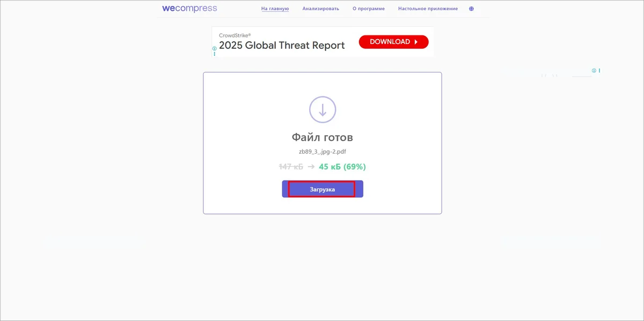Select Настольное приложение in the navigation

(428, 9)
